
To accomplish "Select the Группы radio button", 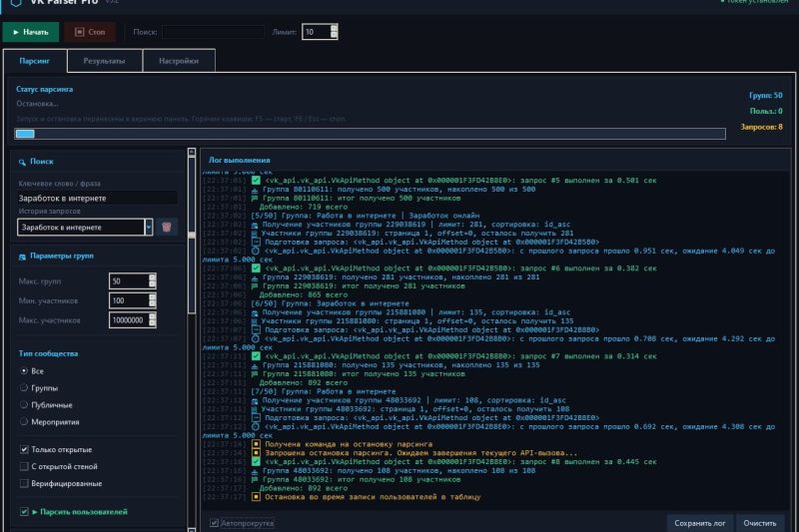I will pos(24,388).
